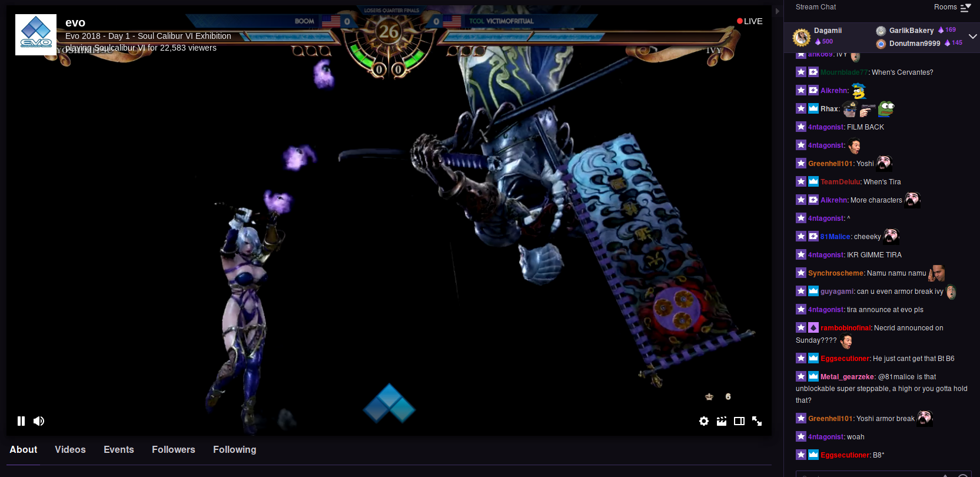The width and height of the screenshot is (980, 477).
Task: Open Donutman9999 in the leaderboard
Action: 915,44
